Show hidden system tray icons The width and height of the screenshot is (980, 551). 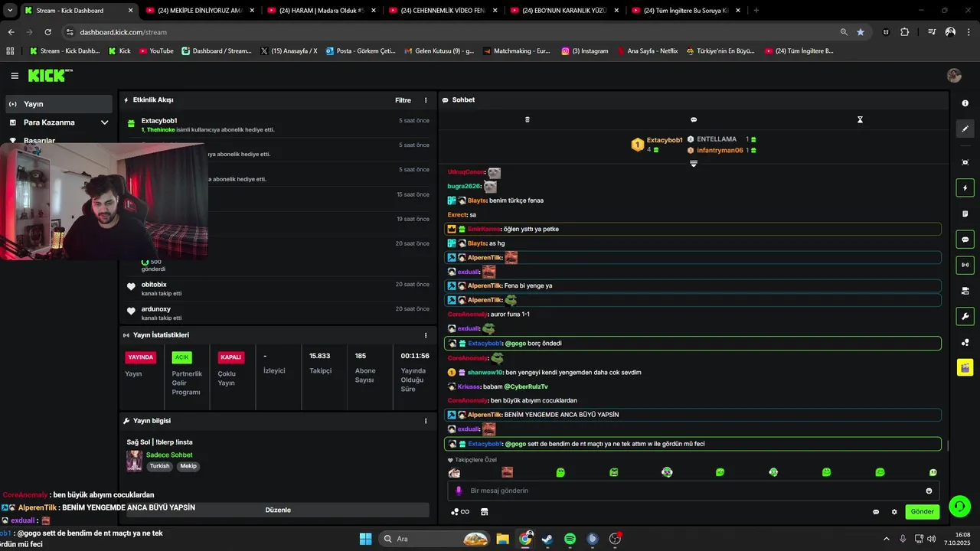887,539
